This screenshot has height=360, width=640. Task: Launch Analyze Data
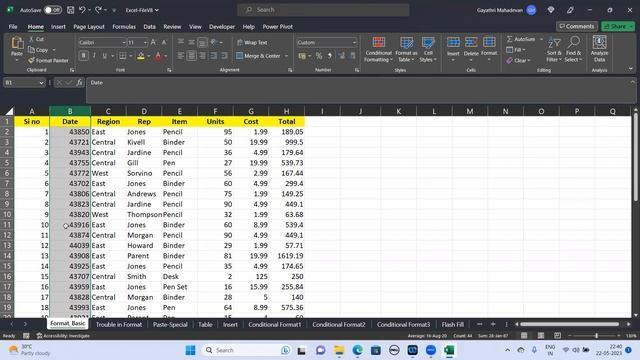(x=599, y=49)
